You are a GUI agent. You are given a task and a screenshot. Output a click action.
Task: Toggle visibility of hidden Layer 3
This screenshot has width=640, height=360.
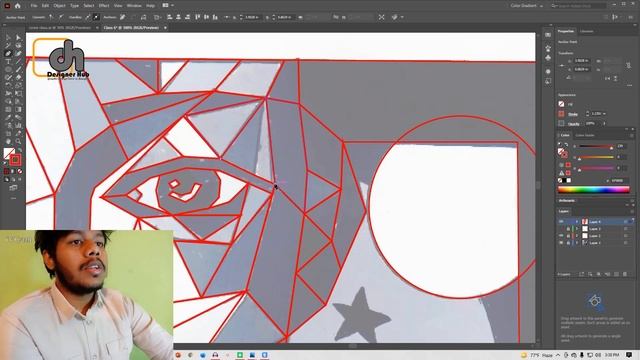click(x=561, y=229)
